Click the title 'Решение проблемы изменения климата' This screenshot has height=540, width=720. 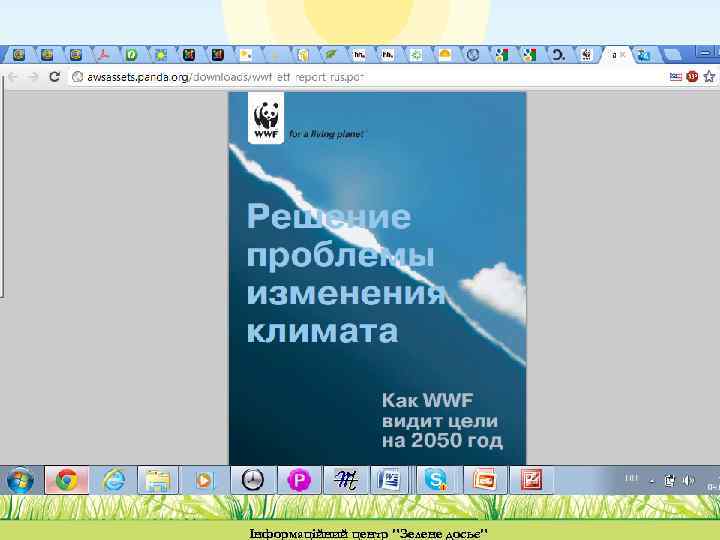tap(346, 273)
